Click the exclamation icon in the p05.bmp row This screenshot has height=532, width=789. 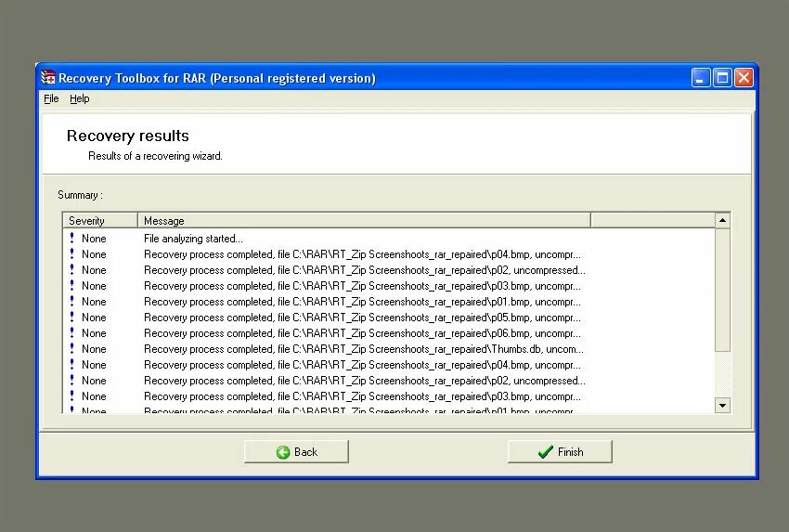tap(72, 318)
